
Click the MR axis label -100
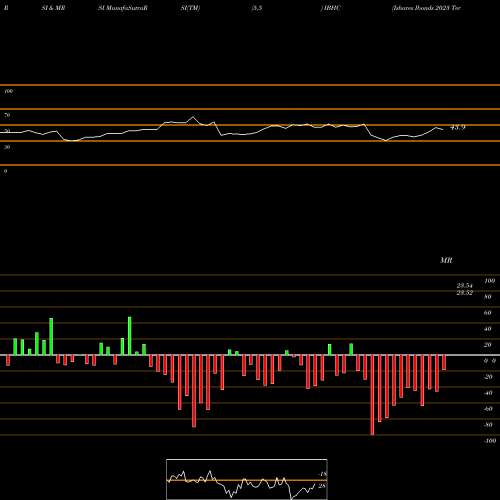[489, 441]
